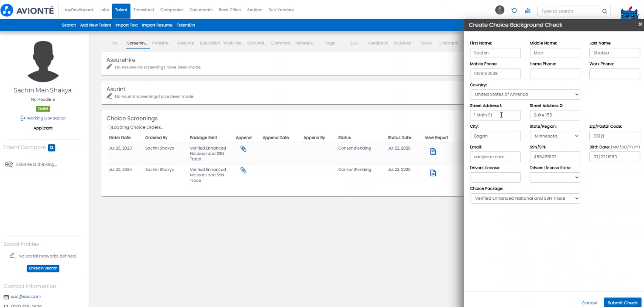Open the Timesheet menu
The height and width of the screenshot is (307, 644).
tap(144, 10)
